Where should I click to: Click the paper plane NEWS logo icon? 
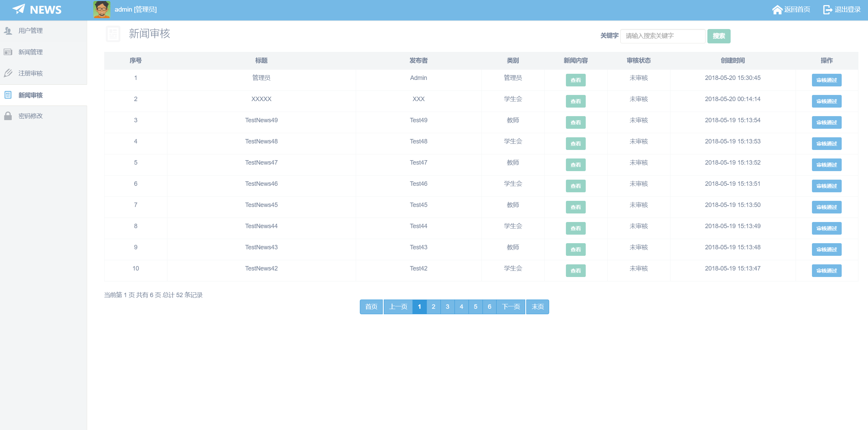19,9
